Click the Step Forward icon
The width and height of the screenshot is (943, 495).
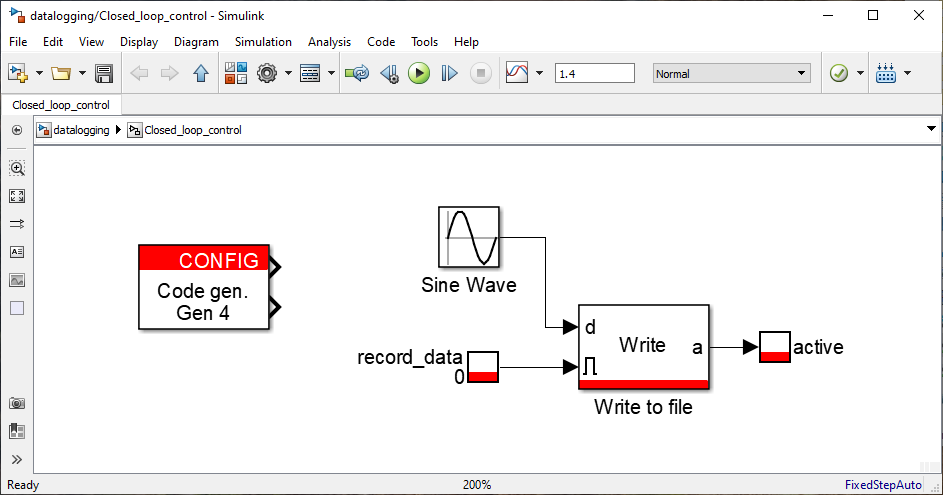pos(449,73)
